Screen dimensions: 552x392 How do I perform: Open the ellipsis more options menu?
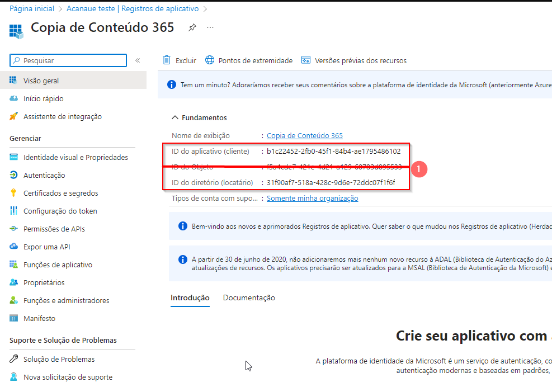pos(210,27)
